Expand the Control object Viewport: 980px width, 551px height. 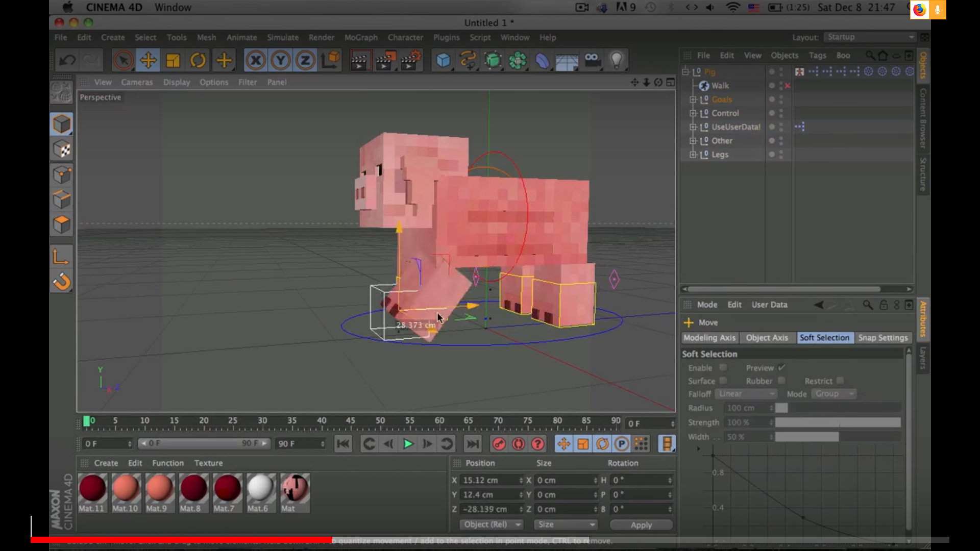click(693, 113)
